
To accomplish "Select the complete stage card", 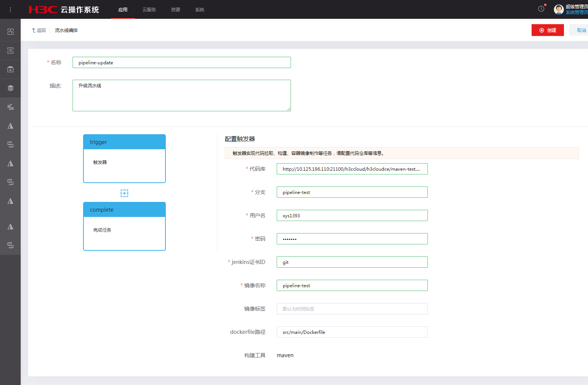I will coord(124,226).
